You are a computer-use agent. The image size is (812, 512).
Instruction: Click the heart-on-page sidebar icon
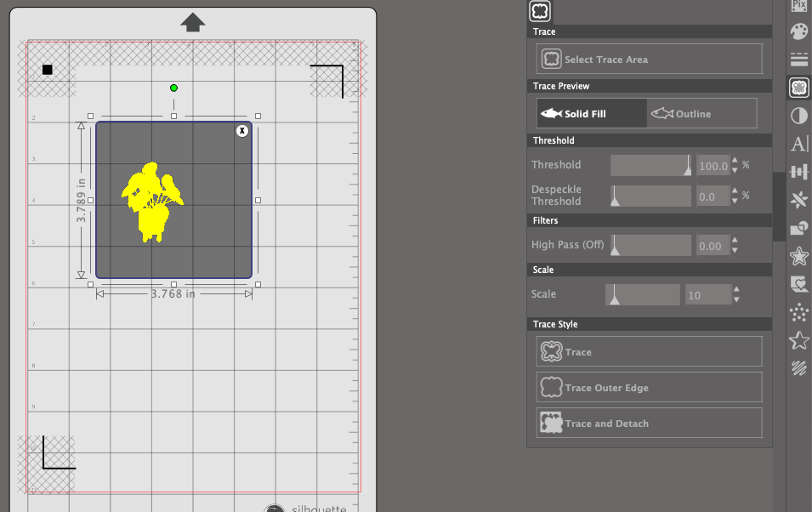point(799,284)
